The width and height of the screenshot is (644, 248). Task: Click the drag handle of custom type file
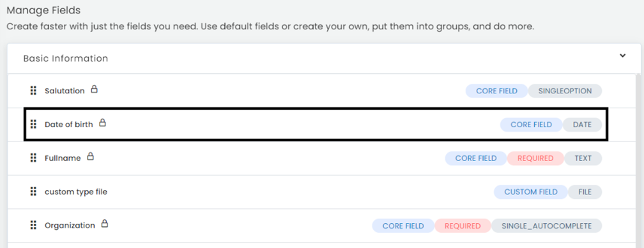coord(34,191)
